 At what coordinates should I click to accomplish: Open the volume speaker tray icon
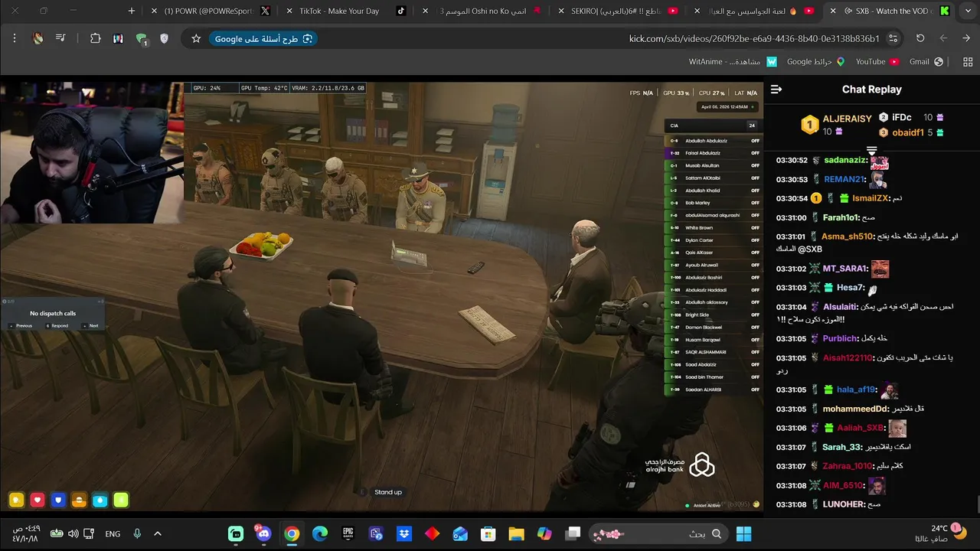click(73, 533)
